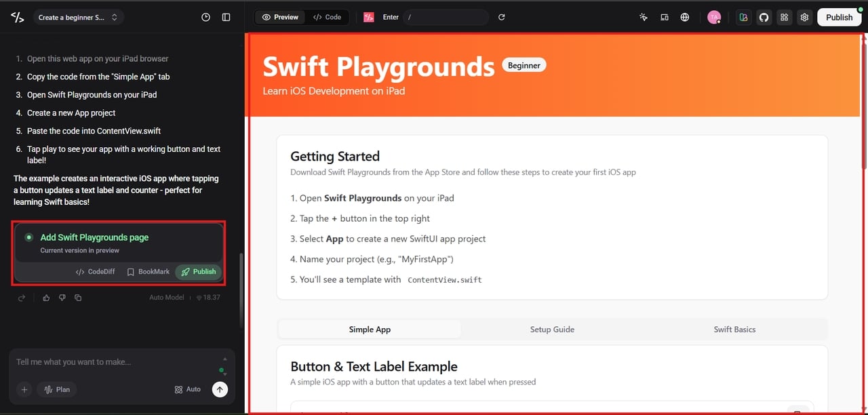This screenshot has height=415, width=868.
Task: Open CodeDiff for this version
Action: click(x=96, y=271)
